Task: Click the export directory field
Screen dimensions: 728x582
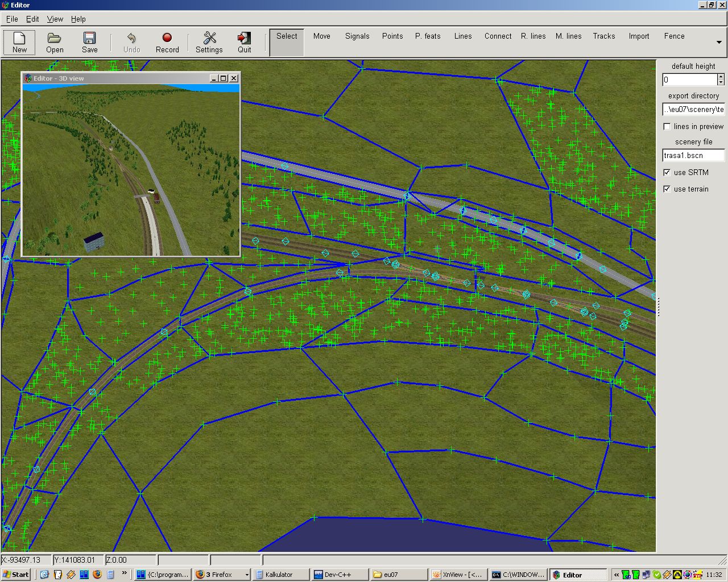Action: tap(693, 110)
